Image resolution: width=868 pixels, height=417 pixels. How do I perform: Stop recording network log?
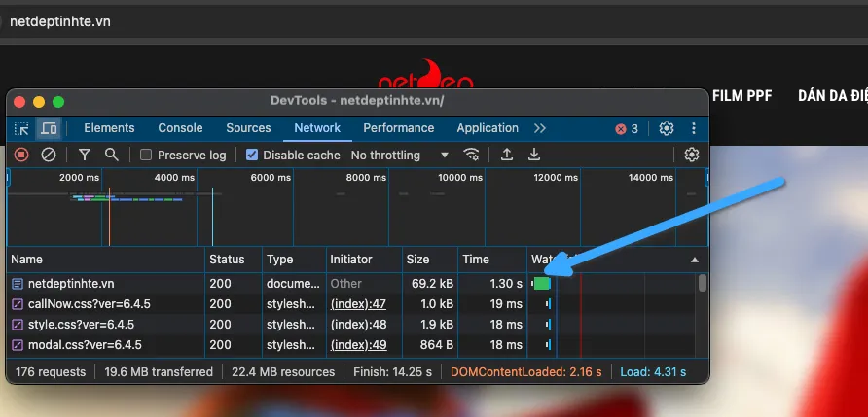[21, 155]
